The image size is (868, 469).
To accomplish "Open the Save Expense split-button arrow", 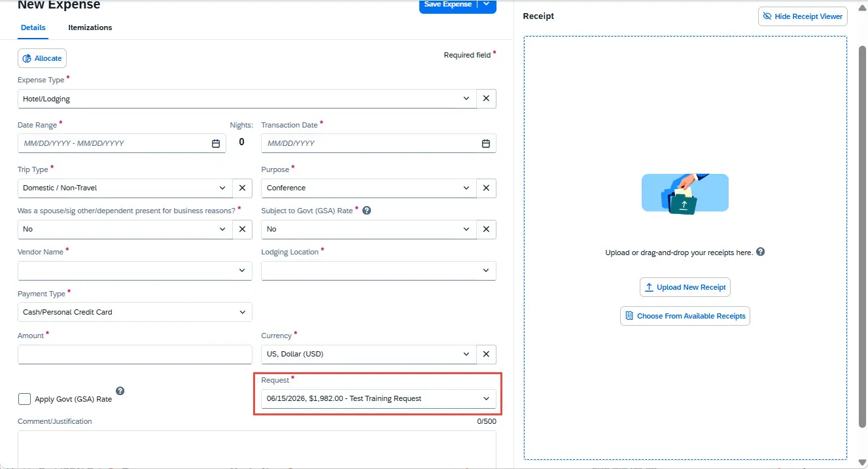I will [x=487, y=5].
